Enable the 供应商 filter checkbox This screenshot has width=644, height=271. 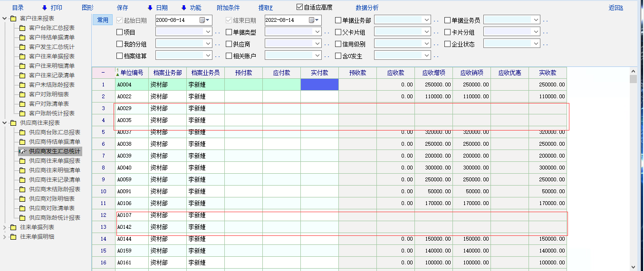point(229,44)
